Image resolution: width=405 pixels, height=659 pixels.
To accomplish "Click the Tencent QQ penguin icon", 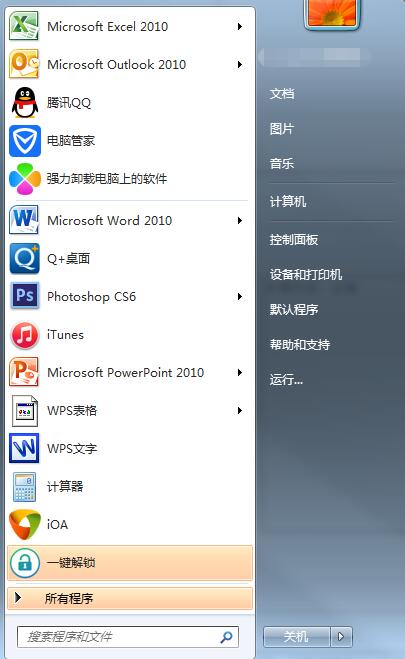I will click(24, 102).
